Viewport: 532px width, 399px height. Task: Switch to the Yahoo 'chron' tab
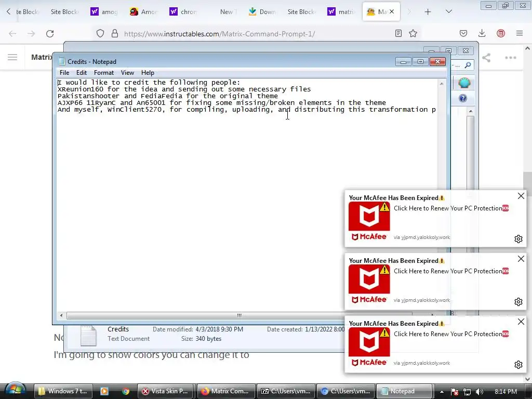point(183,12)
